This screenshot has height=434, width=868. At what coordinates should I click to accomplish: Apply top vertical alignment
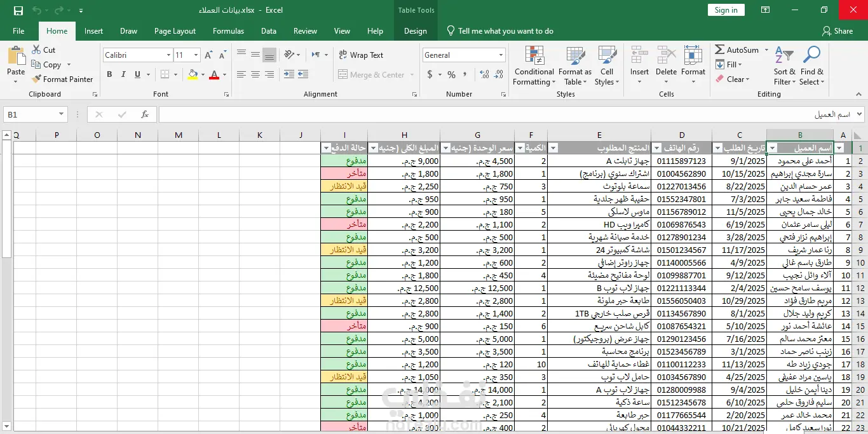click(241, 55)
